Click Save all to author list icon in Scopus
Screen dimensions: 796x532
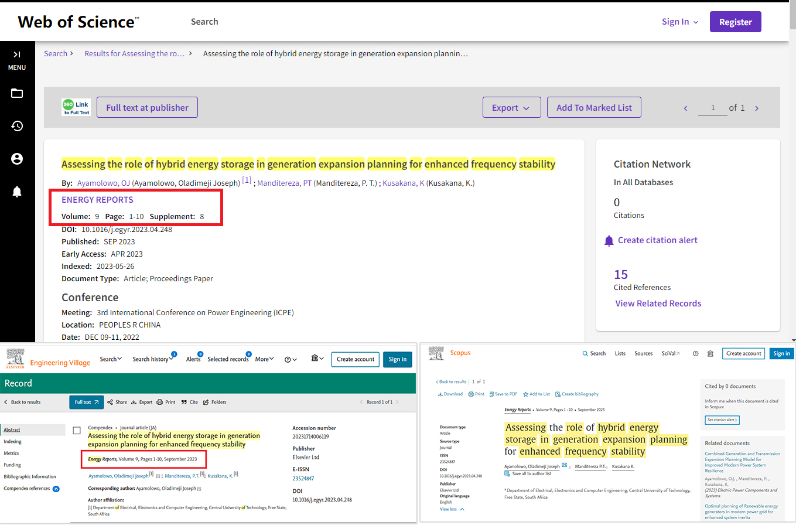click(507, 473)
